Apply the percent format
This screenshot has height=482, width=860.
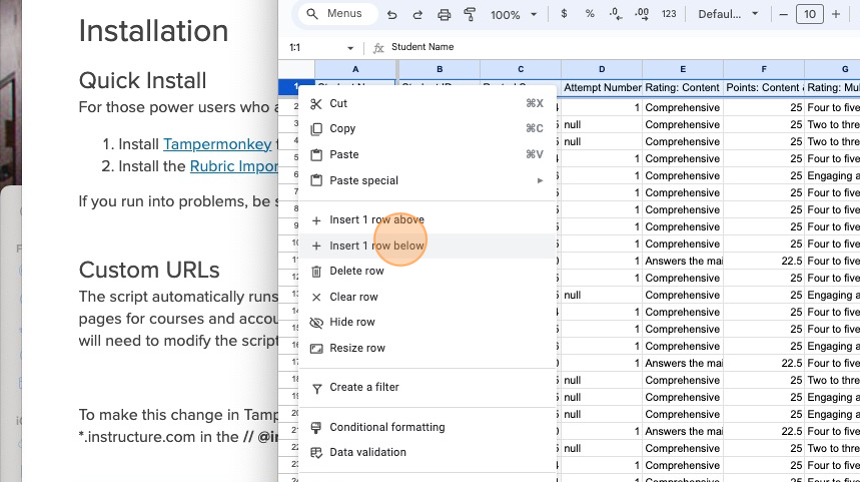tap(590, 14)
